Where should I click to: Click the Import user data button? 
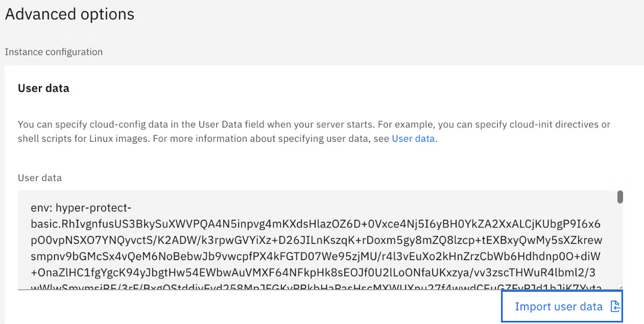(562, 306)
